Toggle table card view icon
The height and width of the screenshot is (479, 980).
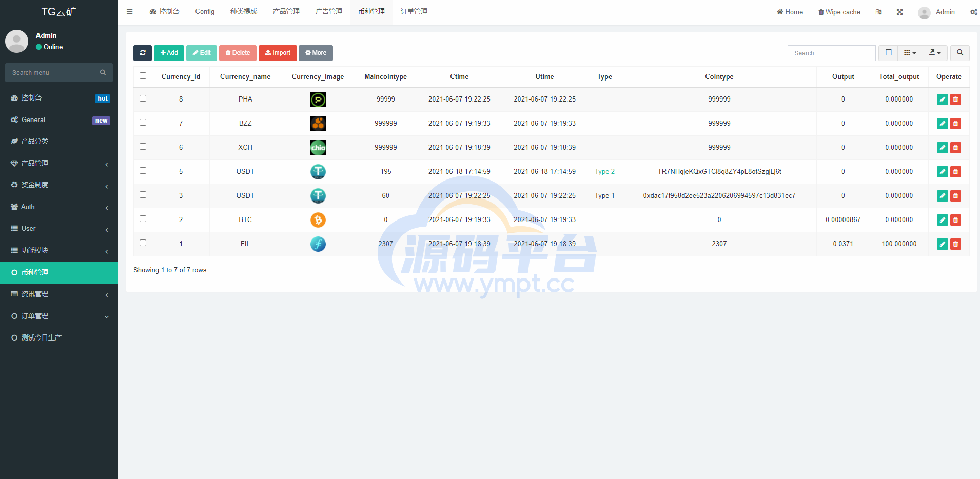click(x=888, y=53)
